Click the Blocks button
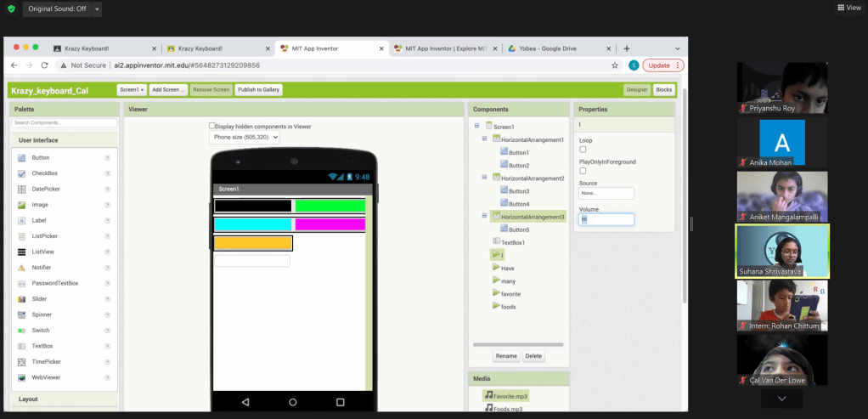Image resolution: width=868 pixels, height=419 pixels. point(663,89)
